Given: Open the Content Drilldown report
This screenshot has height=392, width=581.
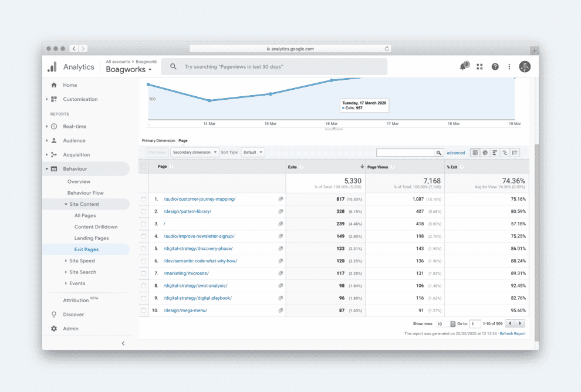Looking at the screenshot, I should coord(96,227).
